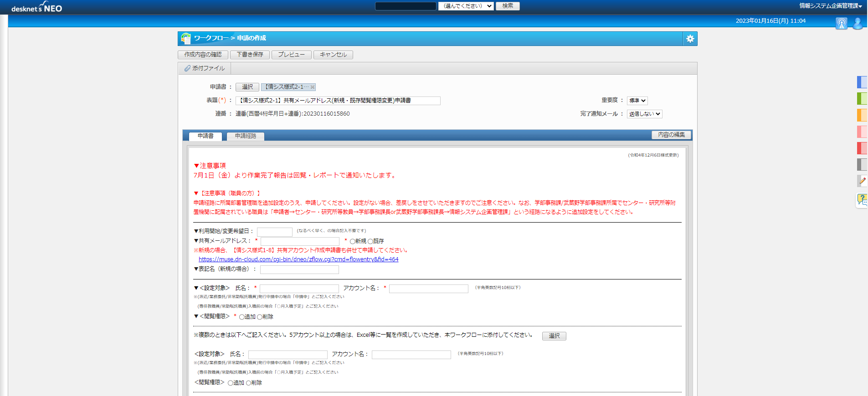The height and width of the screenshot is (396, 868).
Task: Select 追加 radio in second 閲覧権限 row
Action: point(231,383)
